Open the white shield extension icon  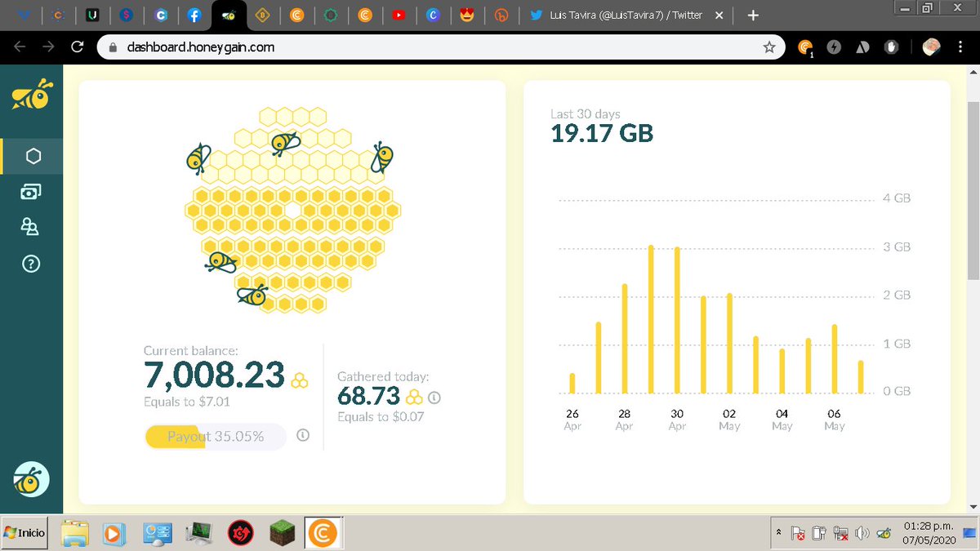click(x=890, y=47)
